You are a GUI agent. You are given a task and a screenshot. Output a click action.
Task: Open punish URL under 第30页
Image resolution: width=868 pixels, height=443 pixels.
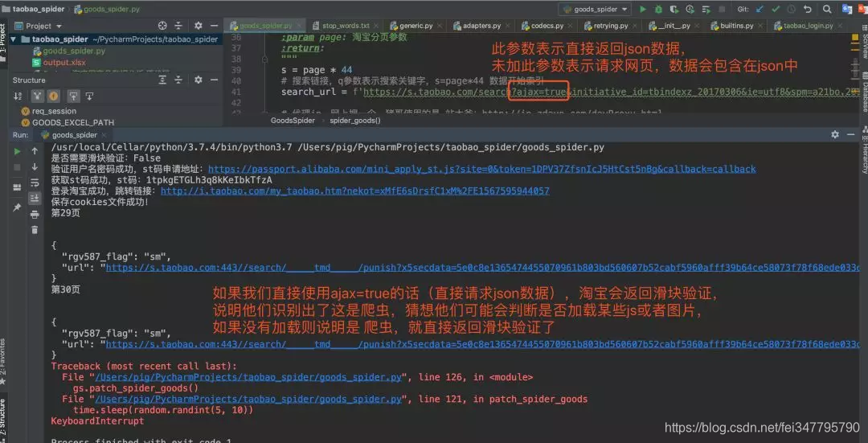click(x=483, y=344)
